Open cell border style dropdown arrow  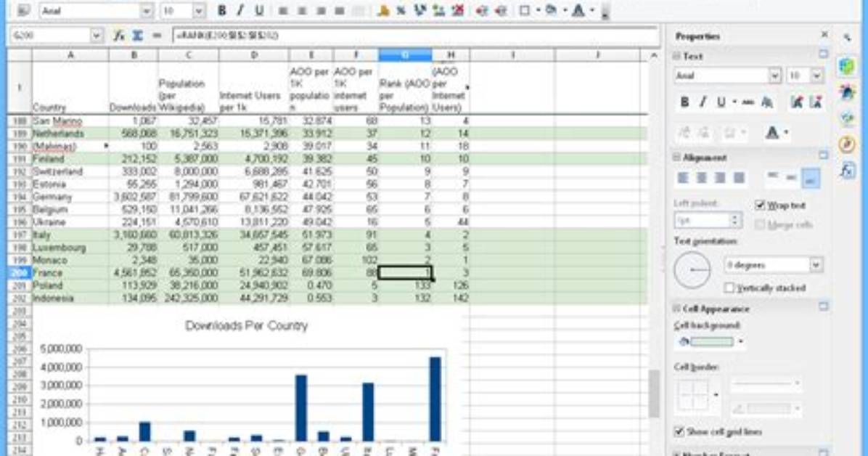(x=716, y=395)
